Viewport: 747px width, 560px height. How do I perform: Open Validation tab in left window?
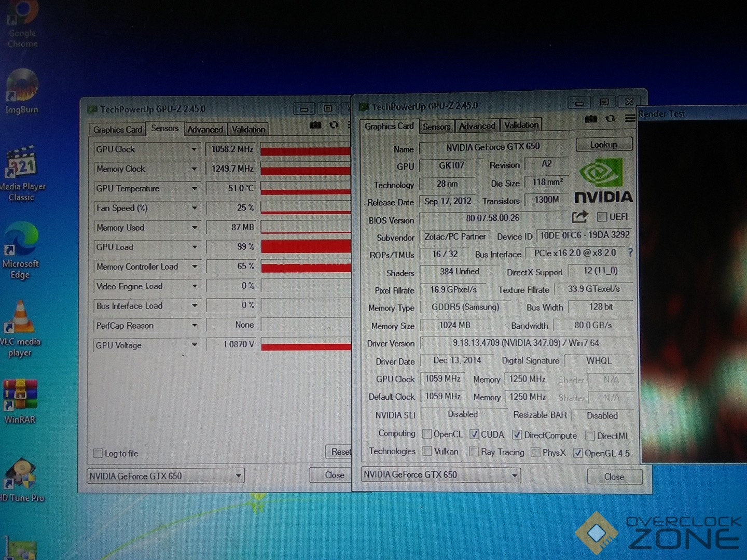point(248,130)
